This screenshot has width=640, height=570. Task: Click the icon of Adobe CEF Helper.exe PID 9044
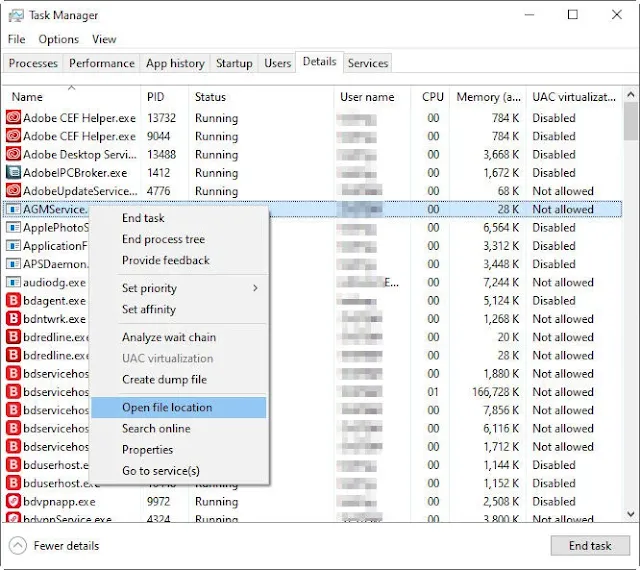click(x=13, y=136)
